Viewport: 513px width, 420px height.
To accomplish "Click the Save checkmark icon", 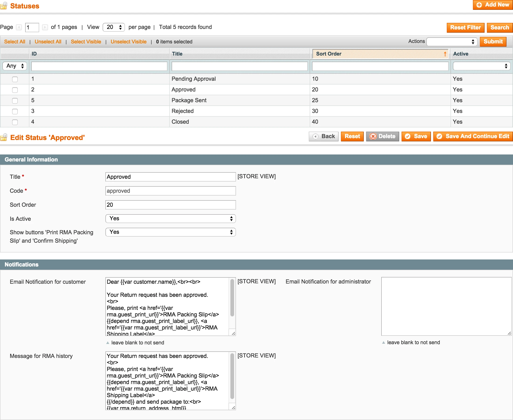I will pyautogui.click(x=408, y=136).
